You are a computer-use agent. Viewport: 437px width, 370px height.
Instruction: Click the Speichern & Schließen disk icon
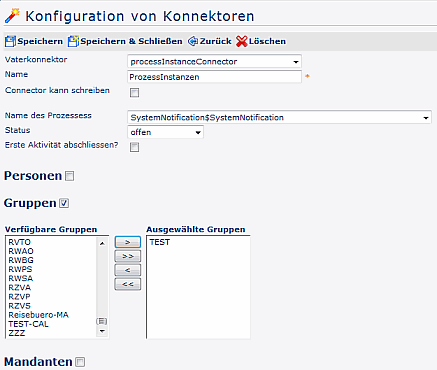[73, 41]
